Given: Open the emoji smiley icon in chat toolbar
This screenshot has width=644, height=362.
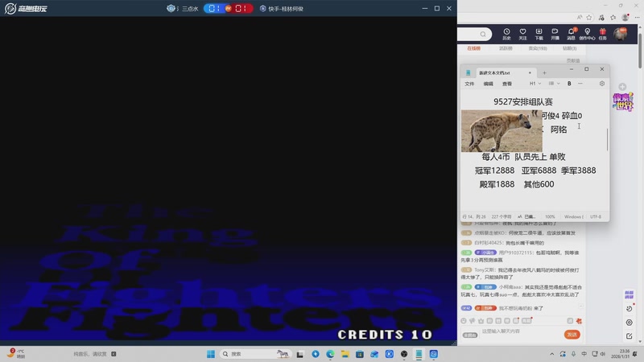Looking at the screenshot, I should 464,321.
